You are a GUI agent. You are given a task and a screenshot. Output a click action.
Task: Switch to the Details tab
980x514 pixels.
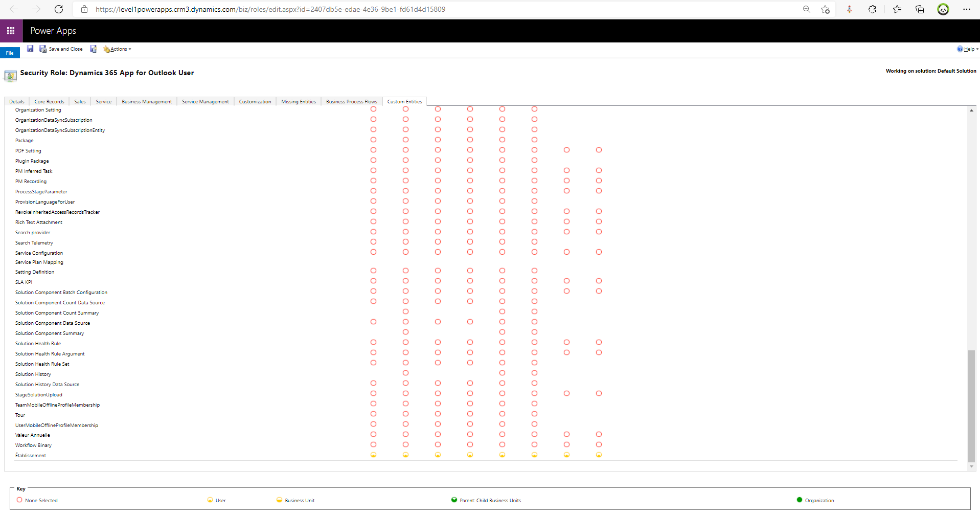(17, 101)
